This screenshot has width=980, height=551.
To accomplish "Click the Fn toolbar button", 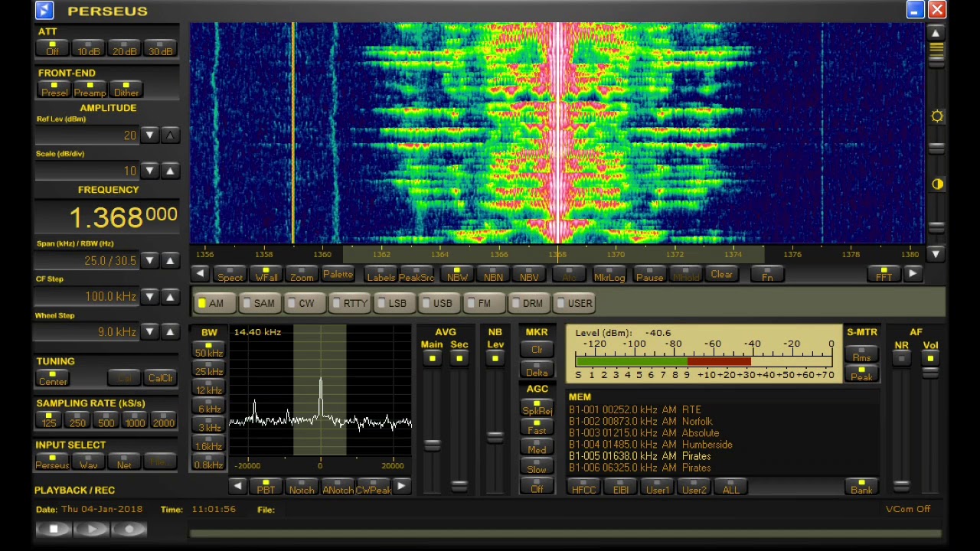I will (767, 274).
